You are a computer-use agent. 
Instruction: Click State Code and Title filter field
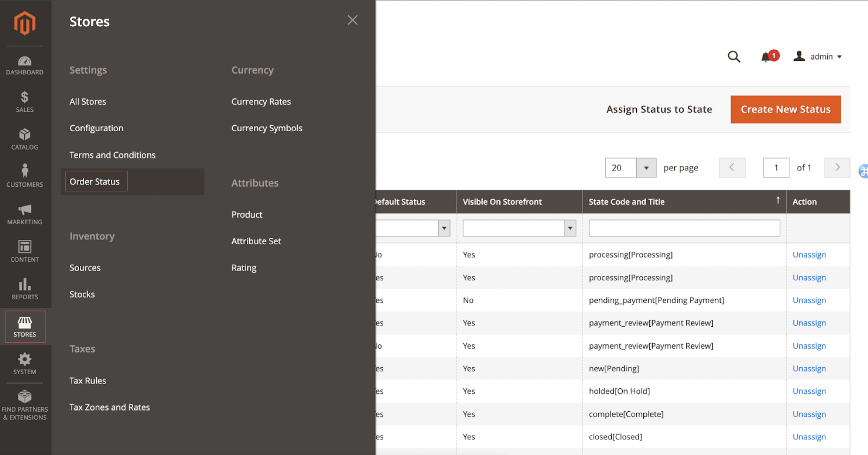pyautogui.click(x=684, y=228)
